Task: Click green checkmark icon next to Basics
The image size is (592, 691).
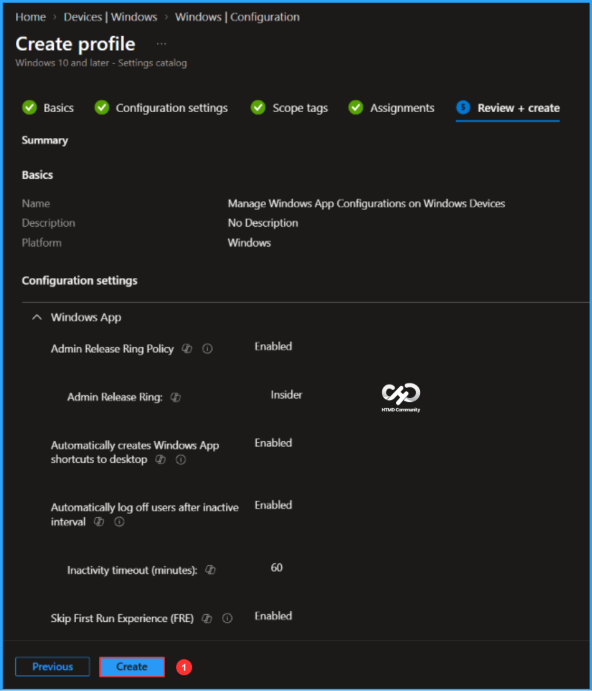Action: pos(30,108)
